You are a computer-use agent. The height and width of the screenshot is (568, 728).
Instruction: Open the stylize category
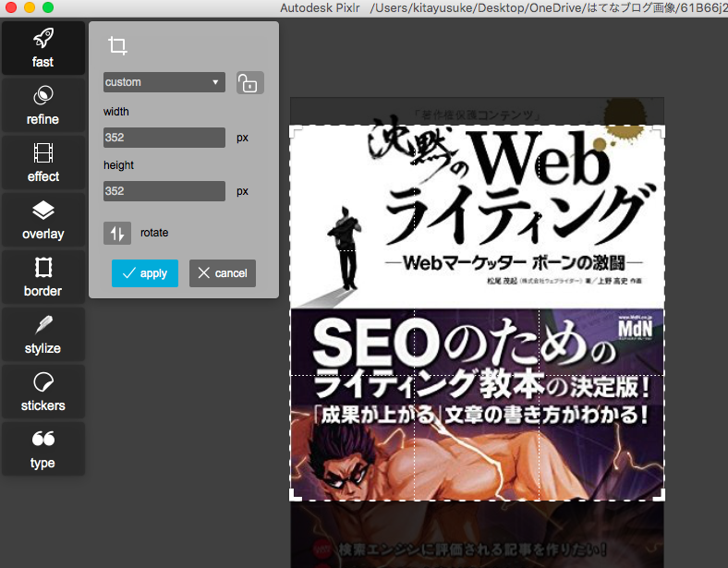pyautogui.click(x=43, y=334)
